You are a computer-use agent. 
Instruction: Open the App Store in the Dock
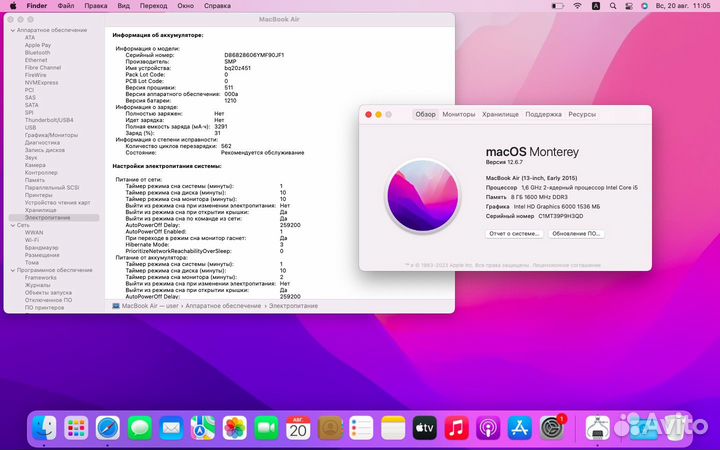520,428
